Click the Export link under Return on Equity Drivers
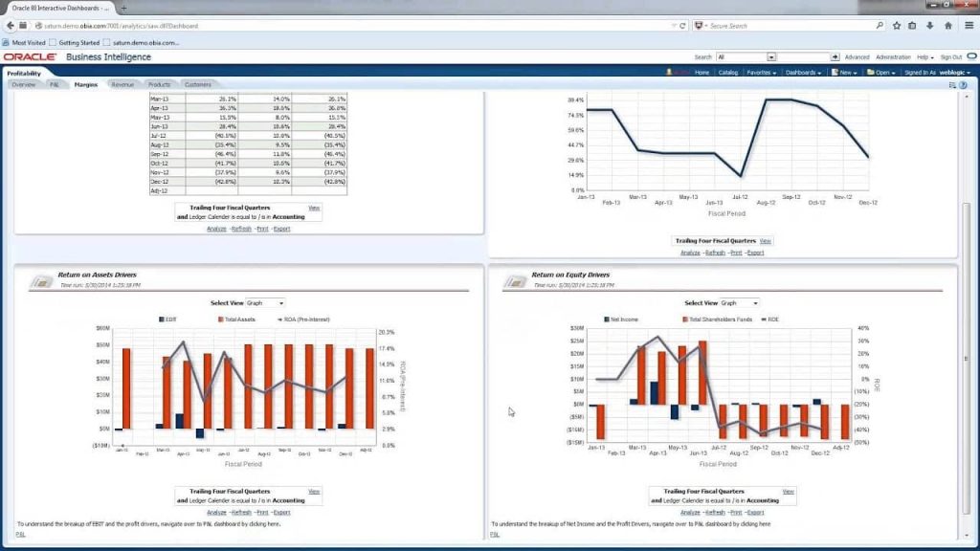This screenshot has width=980, height=551. 755,513
